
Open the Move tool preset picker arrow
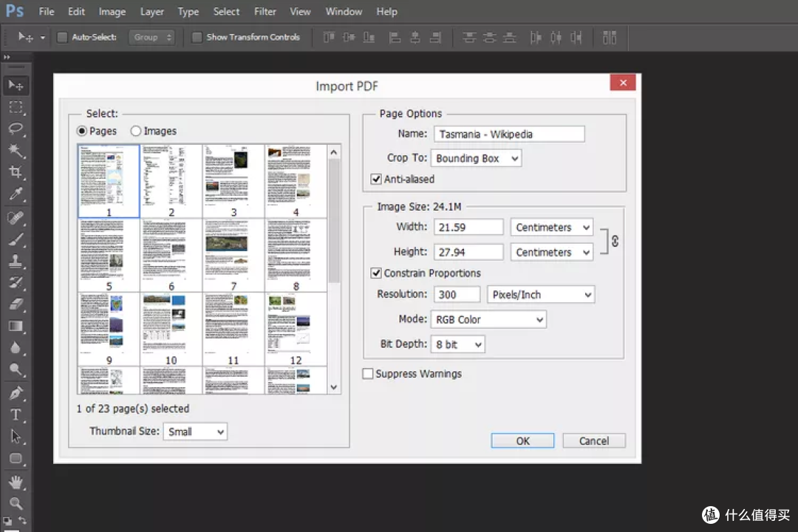click(x=43, y=38)
